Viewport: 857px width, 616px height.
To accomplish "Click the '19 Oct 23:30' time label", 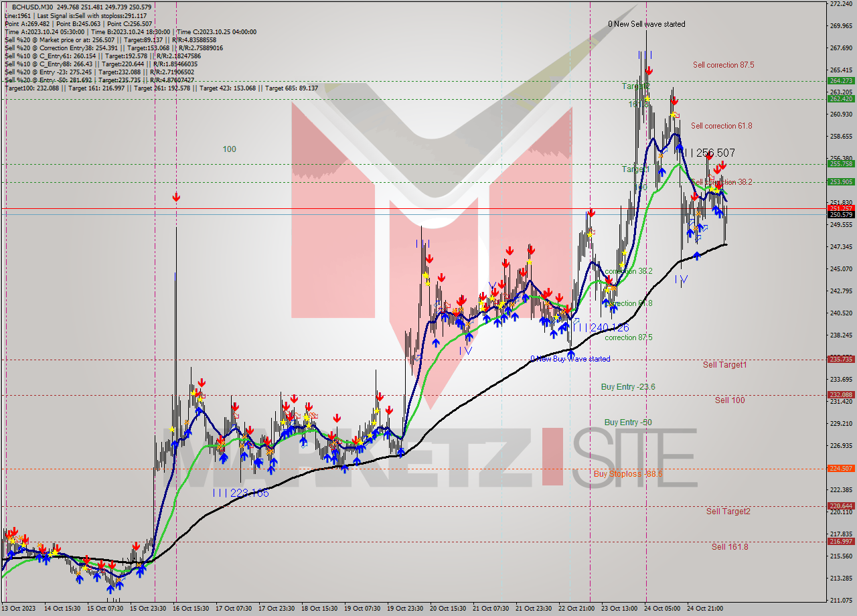I will tap(405, 609).
